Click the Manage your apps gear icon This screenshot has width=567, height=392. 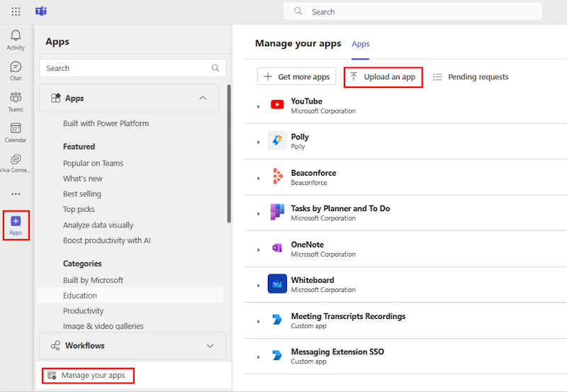click(x=52, y=376)
